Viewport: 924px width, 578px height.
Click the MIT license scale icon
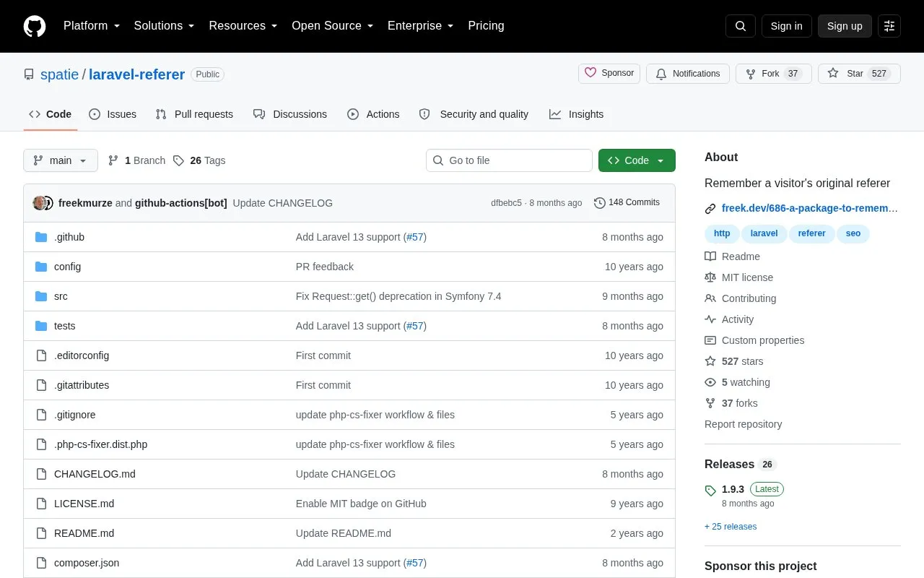click(x=710, y=277)
